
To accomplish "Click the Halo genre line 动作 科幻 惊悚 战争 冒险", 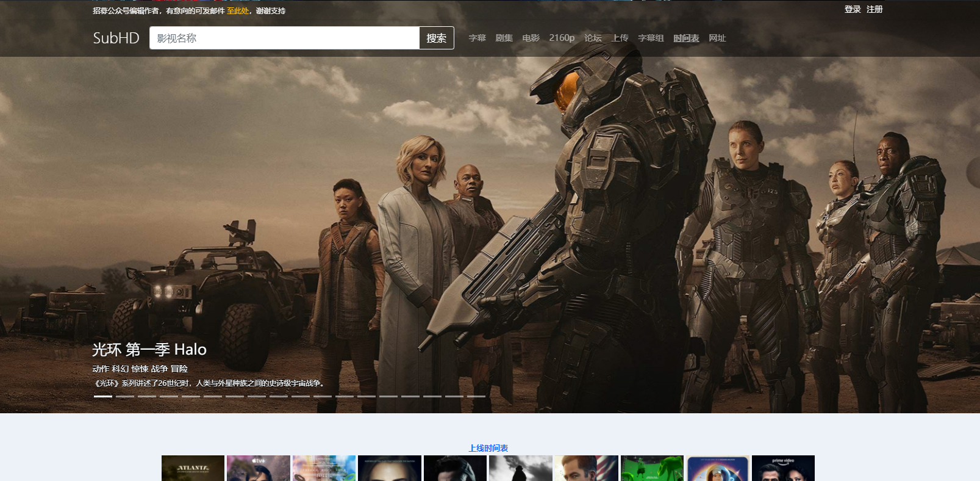I will click(140, 369).
